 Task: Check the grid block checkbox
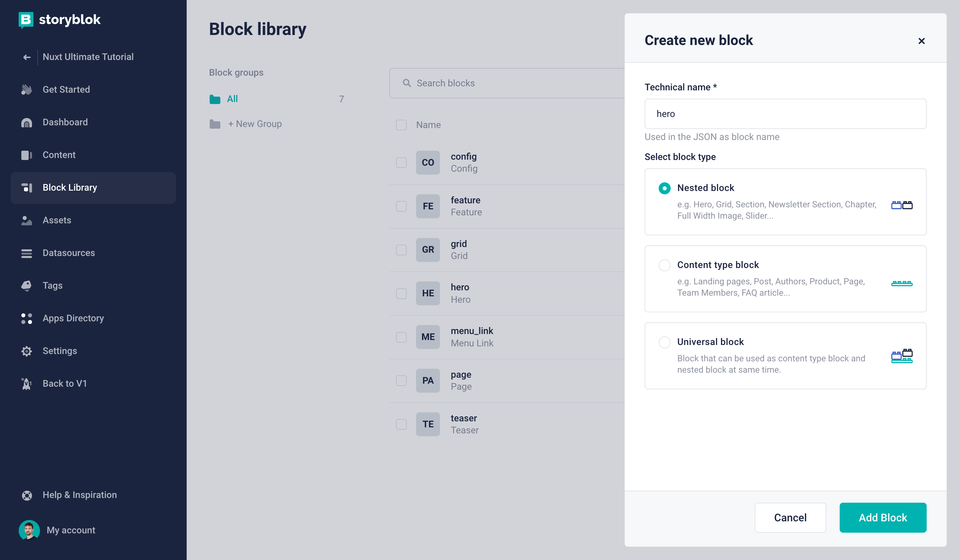pyautogui.click(x=401, y=250)
